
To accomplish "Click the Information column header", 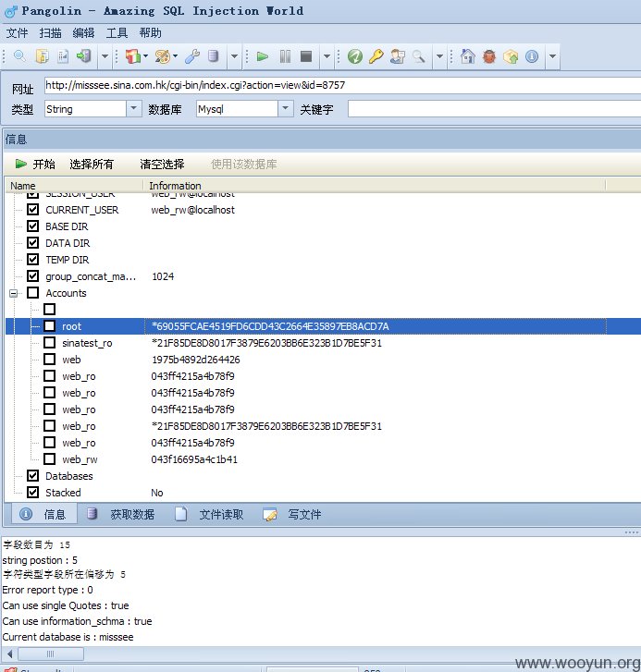I will click(375, 186).
